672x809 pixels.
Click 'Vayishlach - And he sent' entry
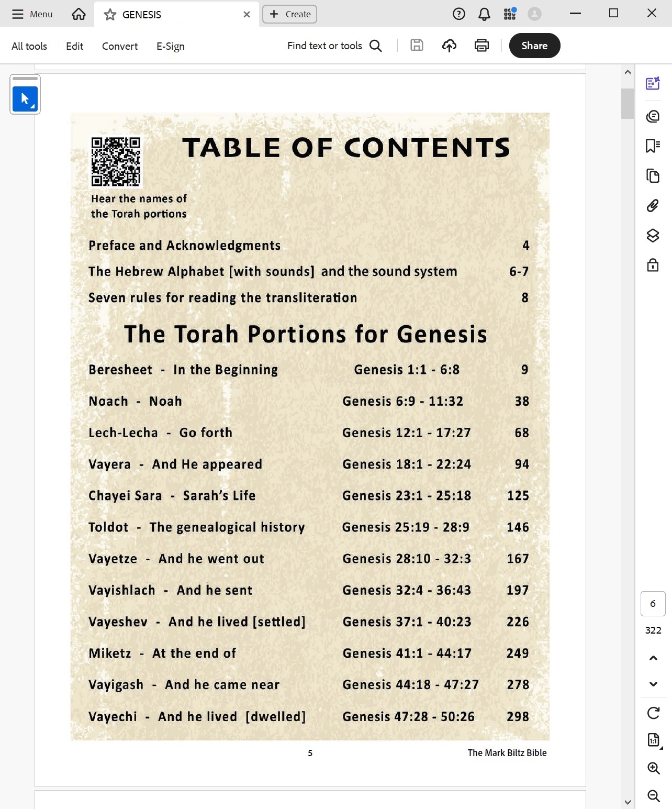[x=171, y=590]
